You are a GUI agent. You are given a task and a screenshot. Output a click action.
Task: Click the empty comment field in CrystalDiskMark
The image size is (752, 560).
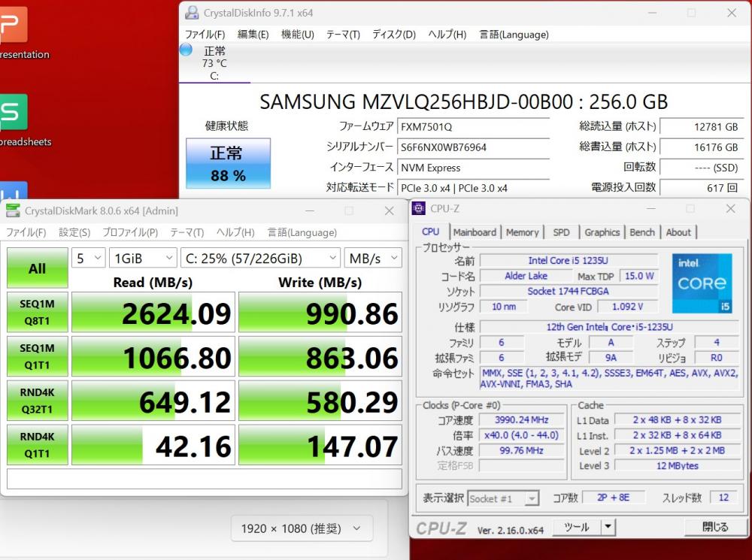[205, 479]
